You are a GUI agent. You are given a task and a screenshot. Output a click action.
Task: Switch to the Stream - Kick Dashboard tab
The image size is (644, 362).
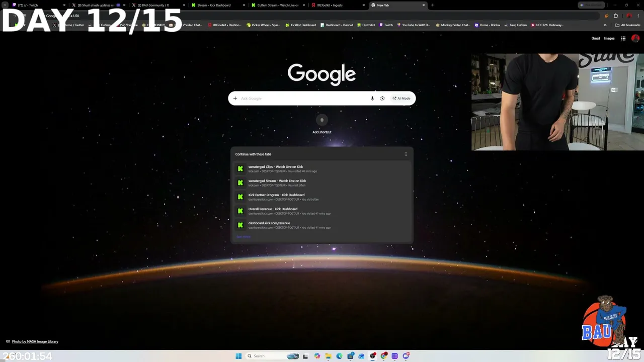click(218, 5)
